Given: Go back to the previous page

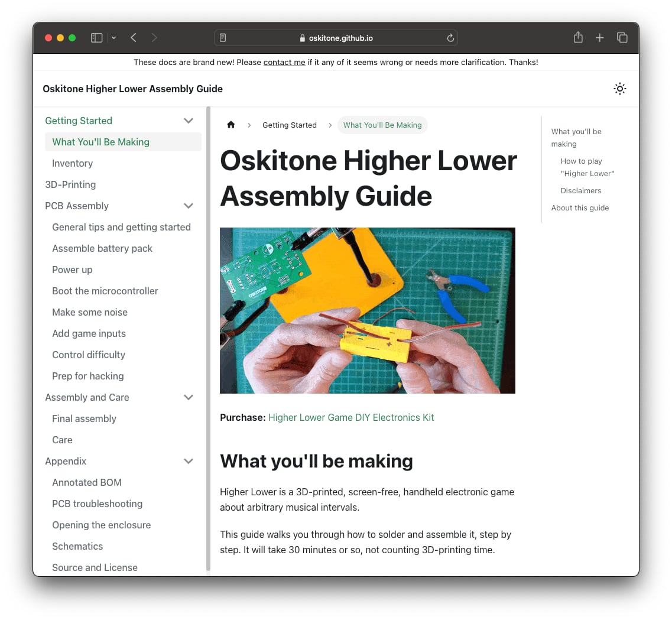Looking at the screenshot, I should point(134,38).
